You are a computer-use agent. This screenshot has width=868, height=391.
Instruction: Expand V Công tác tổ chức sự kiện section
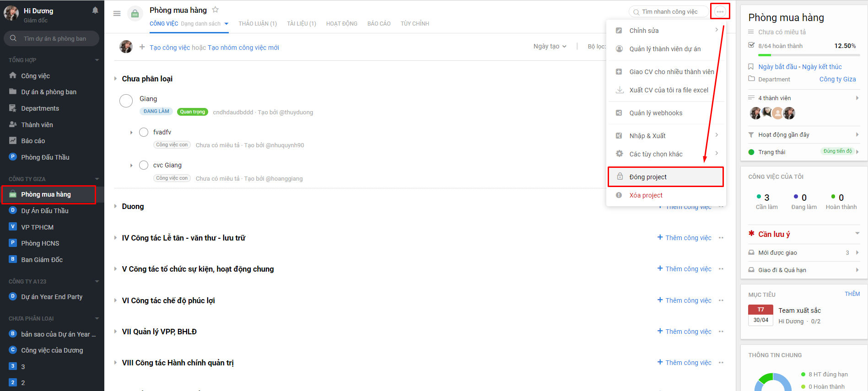tap(115, 269)
